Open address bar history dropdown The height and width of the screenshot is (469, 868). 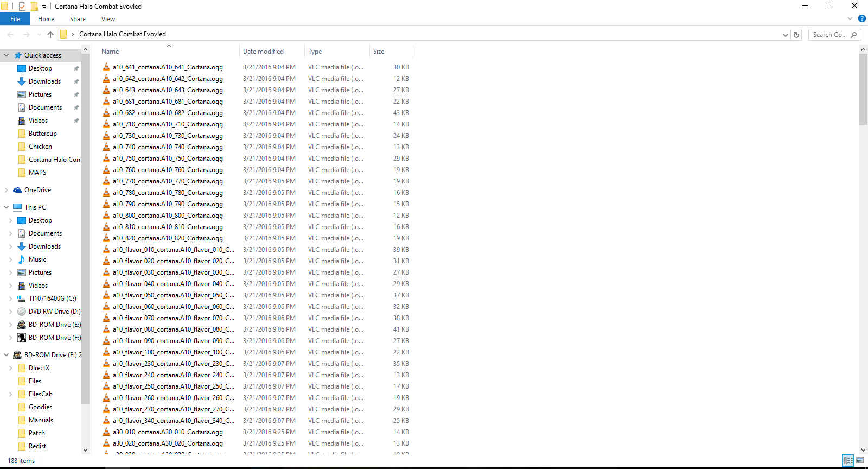pyautogui.click(x=785, y=35)
